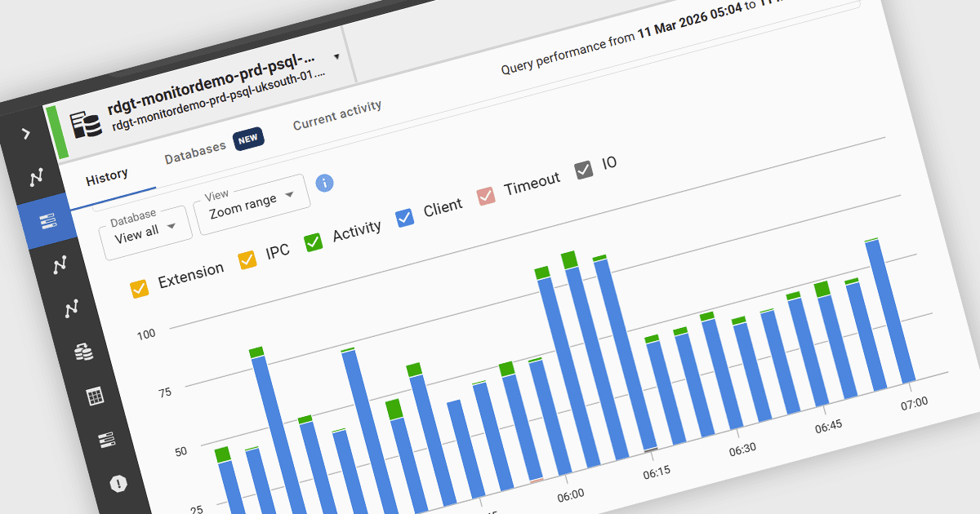Toggle the Client checkbox

[404, 218]
